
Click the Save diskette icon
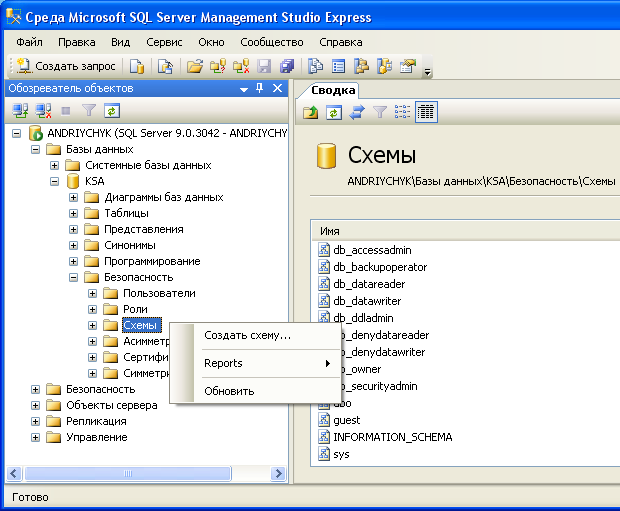[x=264, y=66]
